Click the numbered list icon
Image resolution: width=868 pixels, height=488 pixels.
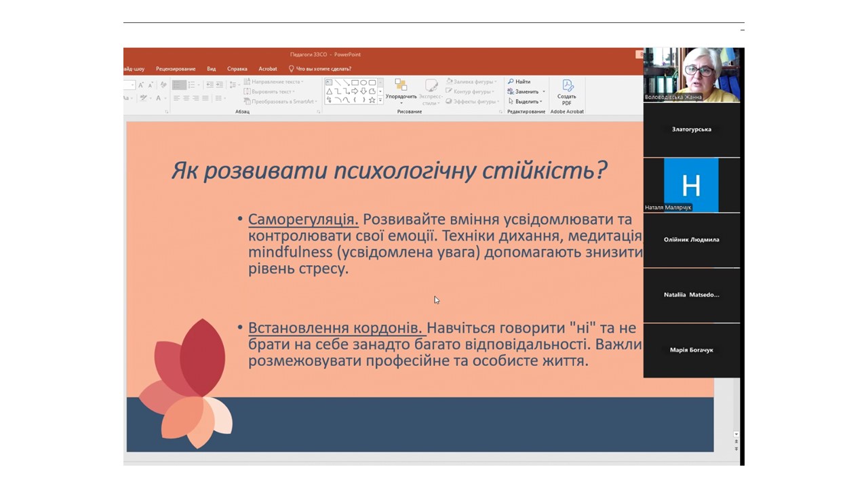tap(193, 85)
